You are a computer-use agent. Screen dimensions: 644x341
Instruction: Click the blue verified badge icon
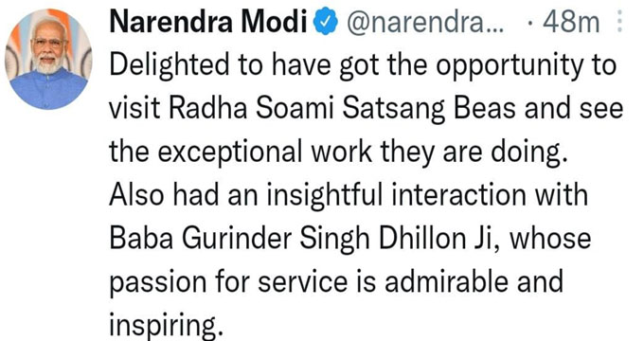326,23
